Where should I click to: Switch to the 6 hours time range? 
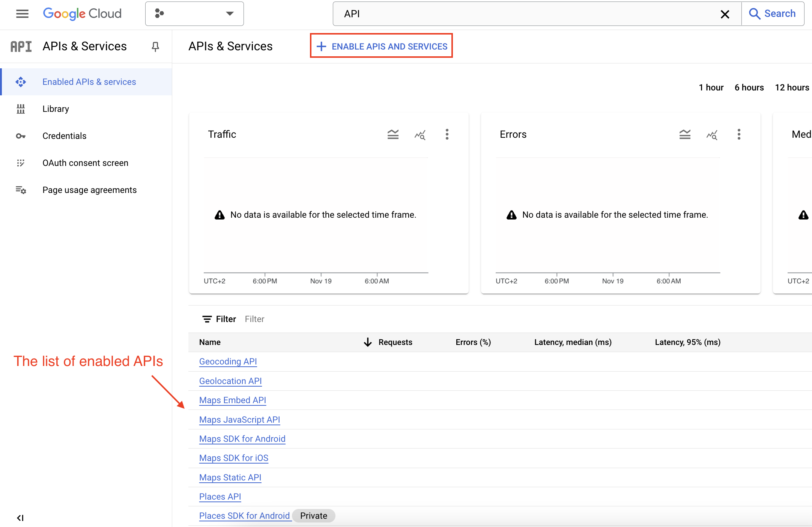(x=749, y=87)
